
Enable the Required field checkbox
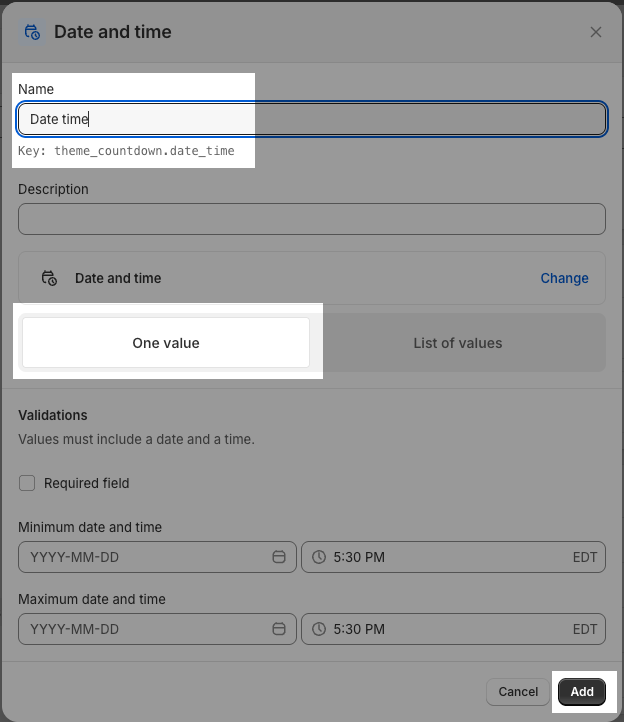[x=27, y=483]
